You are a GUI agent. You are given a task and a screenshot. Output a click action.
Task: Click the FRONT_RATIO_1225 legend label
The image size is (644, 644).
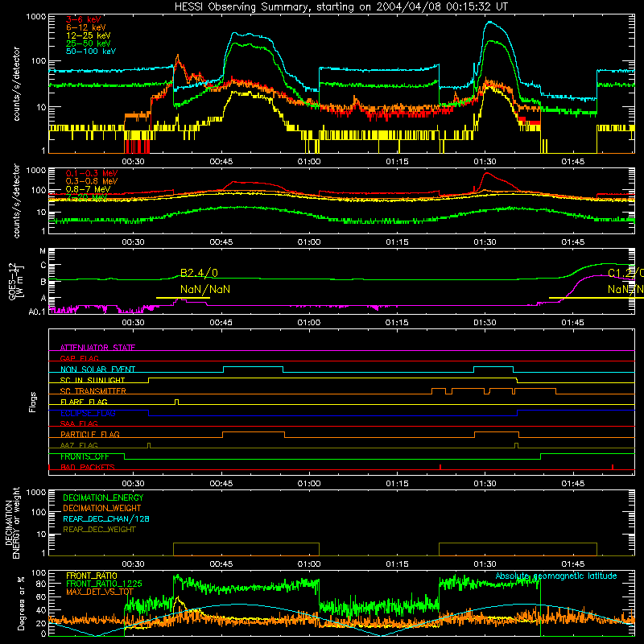[x=104, y=584]
